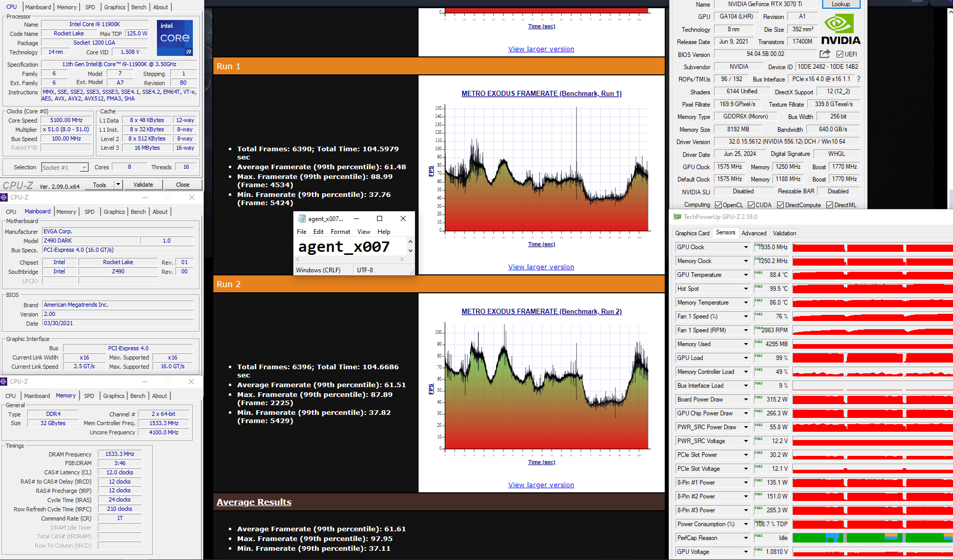Click the BIOS export share icon in GPU-Z
The image size is (953, 560).
(825, 54)
